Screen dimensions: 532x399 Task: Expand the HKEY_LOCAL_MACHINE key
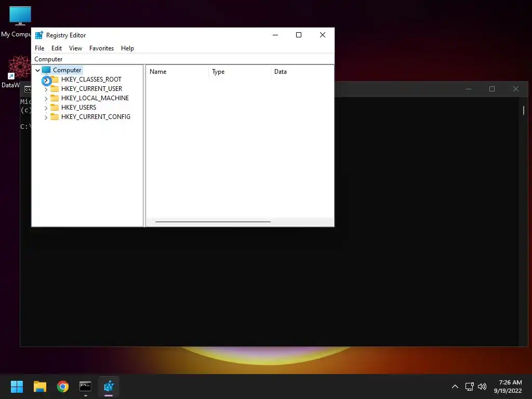click(x=46, y=99)
